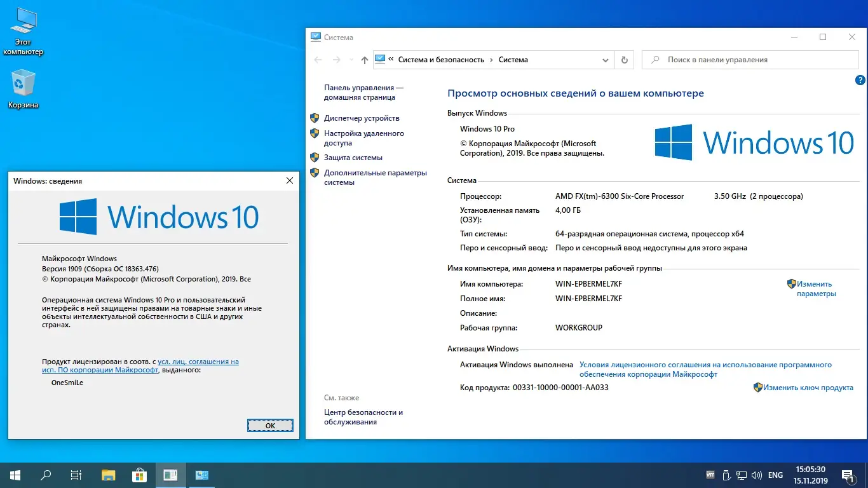The width and height of the screenshot is (868, 488).
Task: Click the product code 00331-10000-00001-AA033
Action: click(560, 388)
